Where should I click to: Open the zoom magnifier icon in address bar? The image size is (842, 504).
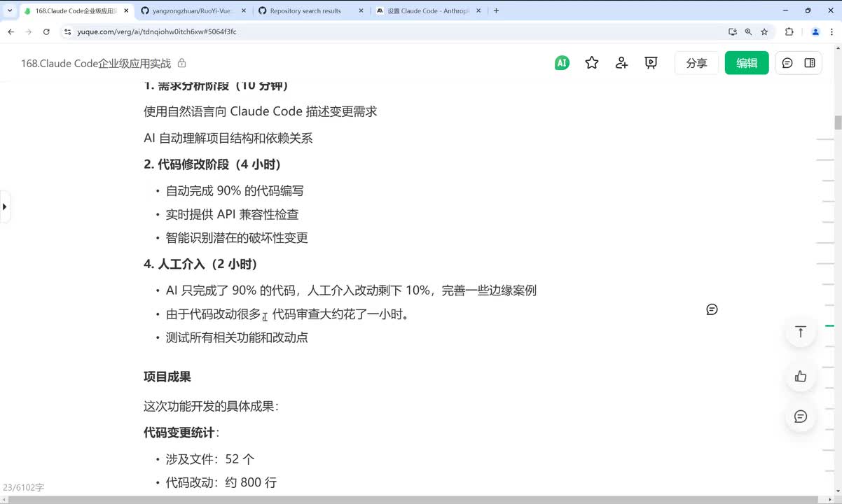[748, 31]
